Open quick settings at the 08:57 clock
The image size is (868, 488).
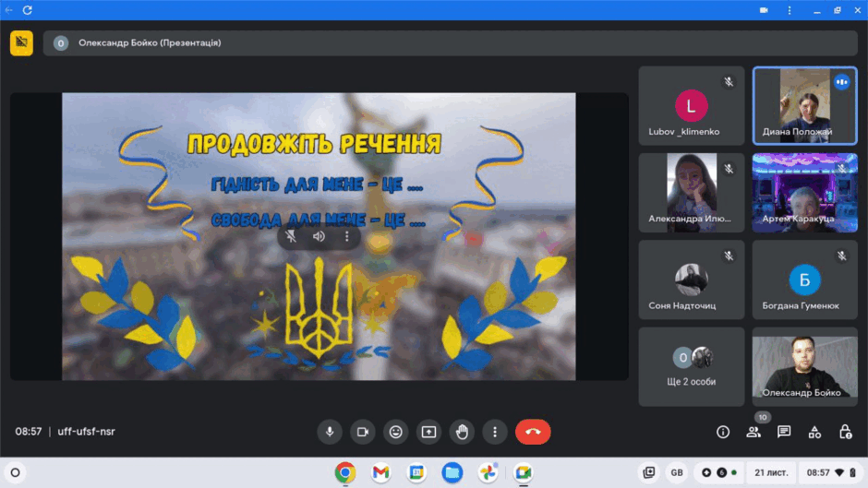click(830, 472)
